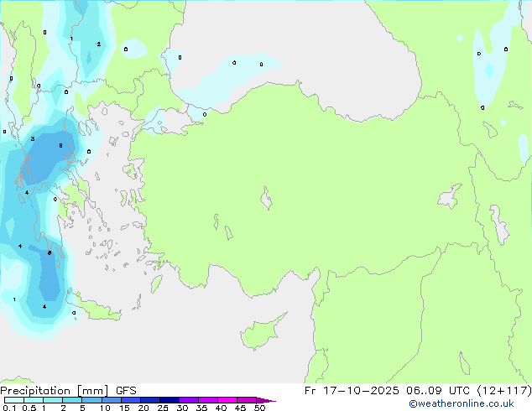The width and height of the screenshot is (532, 411).
Task: Click the '(12+117)' forecast run label
Action: (x=504, y=391)
